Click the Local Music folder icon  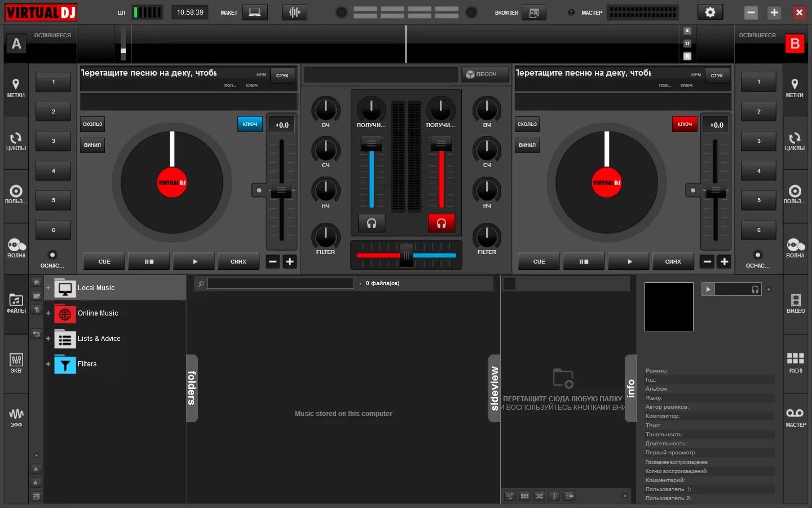pos(65,288)
